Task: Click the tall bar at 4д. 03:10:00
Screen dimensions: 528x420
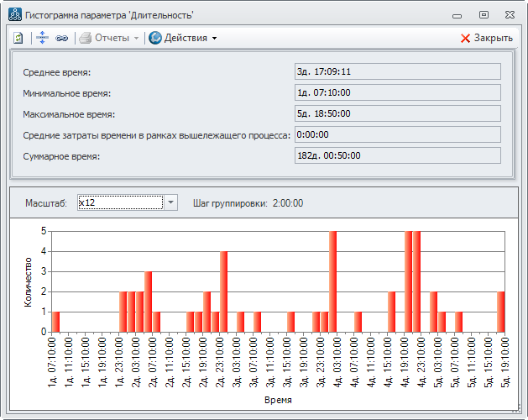Action: pyautogui.click(x=332, y=281)
